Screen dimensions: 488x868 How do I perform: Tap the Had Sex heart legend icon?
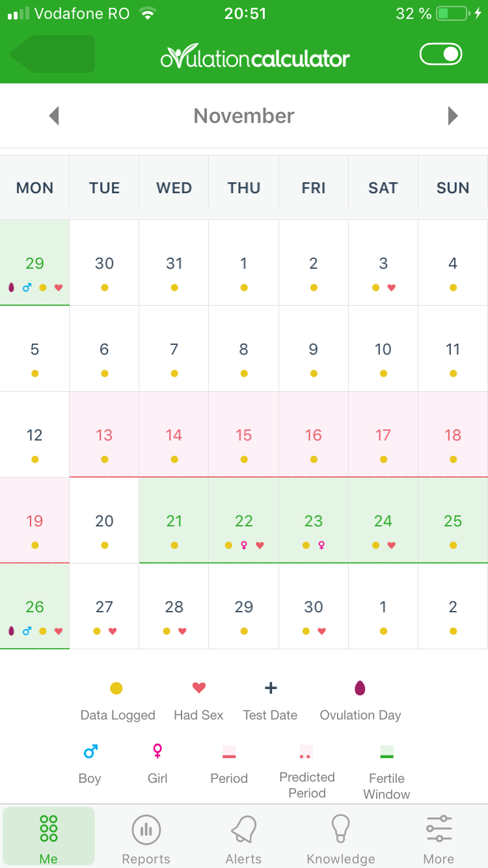pos(199,688)
